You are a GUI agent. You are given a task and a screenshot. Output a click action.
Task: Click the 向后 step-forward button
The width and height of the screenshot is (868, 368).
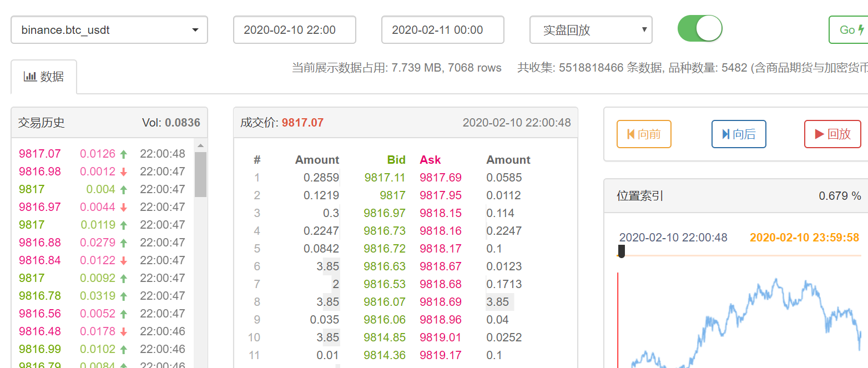pos(739,134)
